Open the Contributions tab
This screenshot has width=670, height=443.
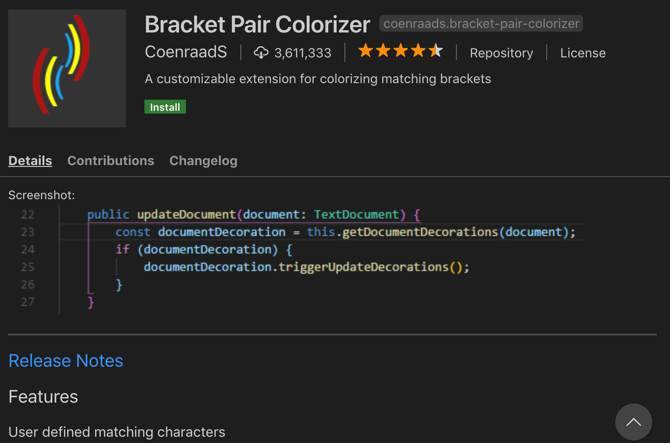click(x=110, y=160)
